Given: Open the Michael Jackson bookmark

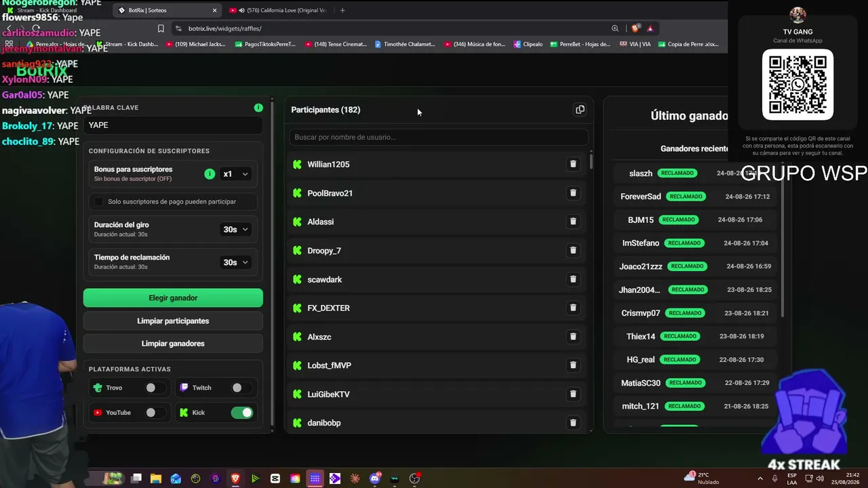Looking at the screenshot, I should pyautogui.click(x=195, y=45).
